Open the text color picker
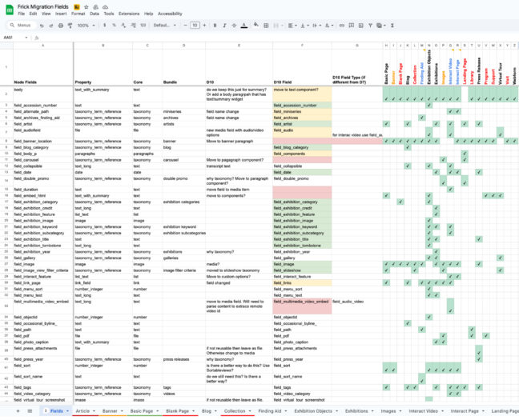The height and width of the screenshot is (420, 519). 244,26
